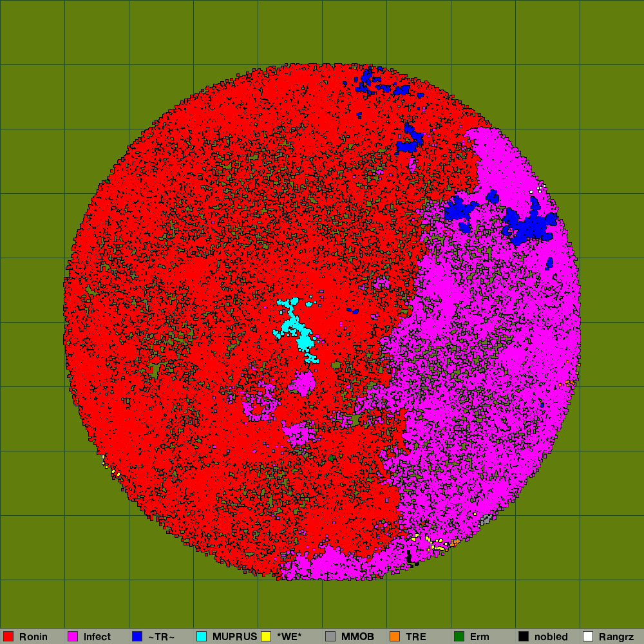Select the Ronin label in the legend
The image size is (644, 644).
[33, 637]
